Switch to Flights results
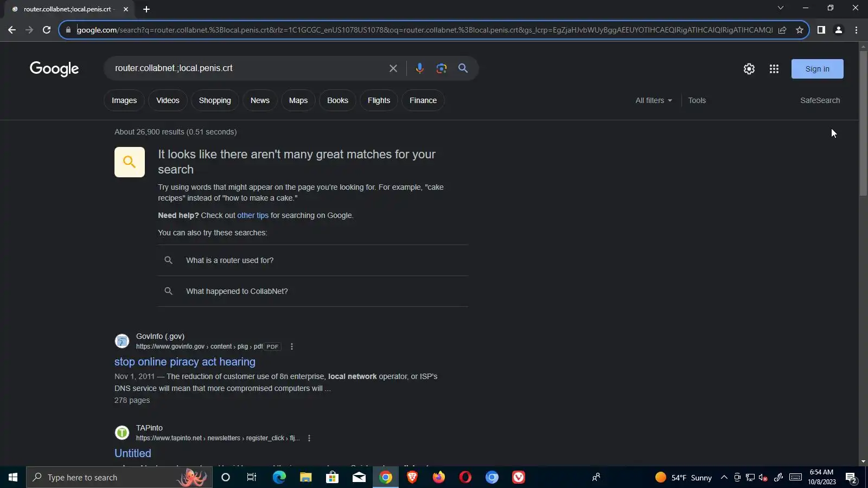The height and width of the screenshot is (488, 868). click(x=379, y=100)
